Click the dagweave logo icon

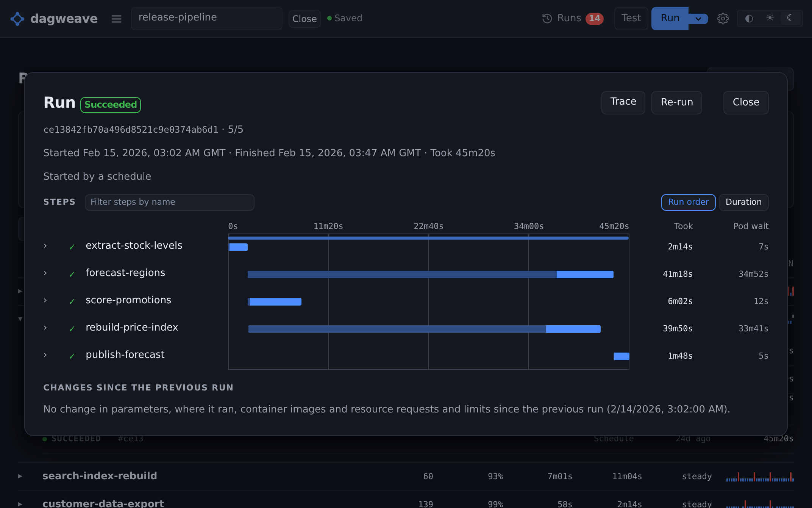17,19
